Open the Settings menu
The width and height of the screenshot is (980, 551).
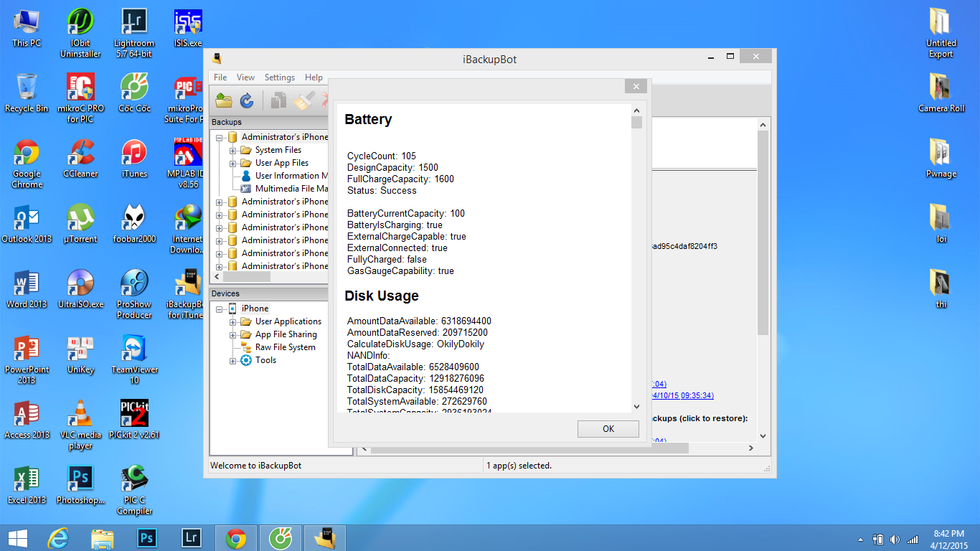(x=279, y=77)
